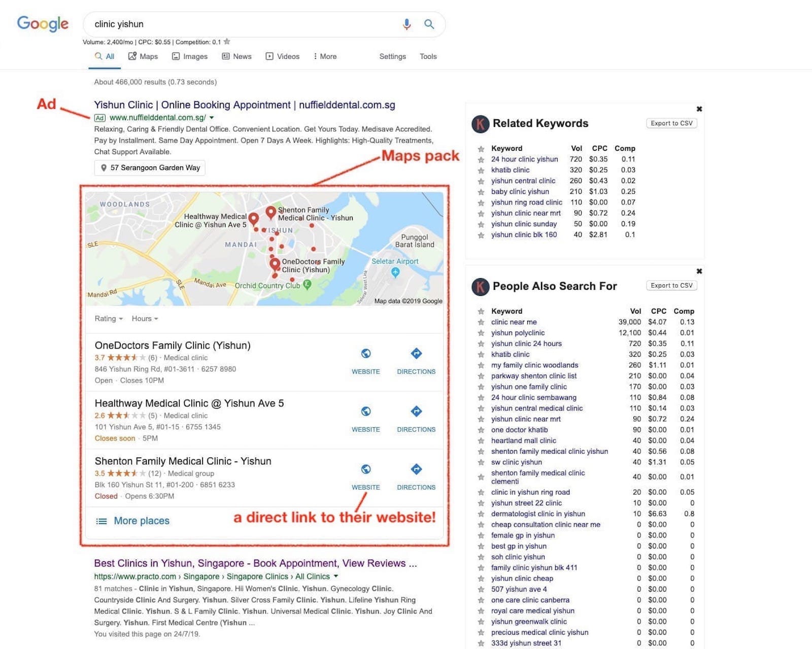The image size is (812, 649).
Task: Get directions icon for Shenton Family Medical
Action: (416, 469)
